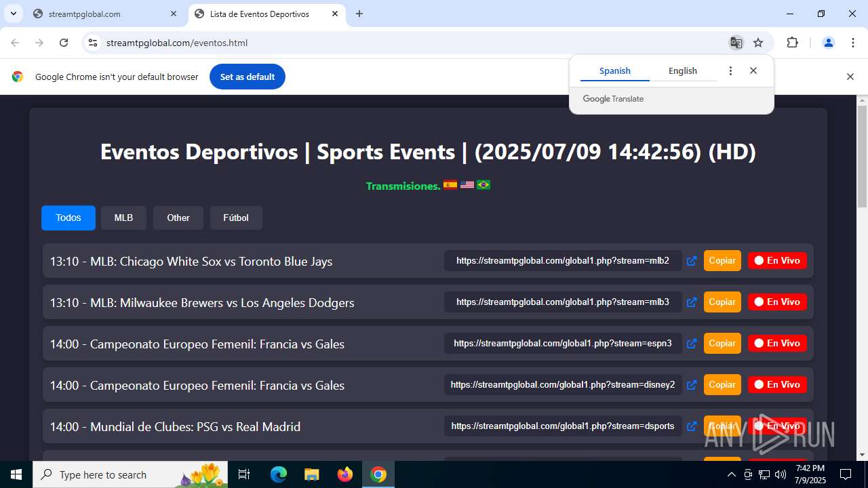Copy the mlb2 stream link
The image size is (868, 488).
(722, 260)
